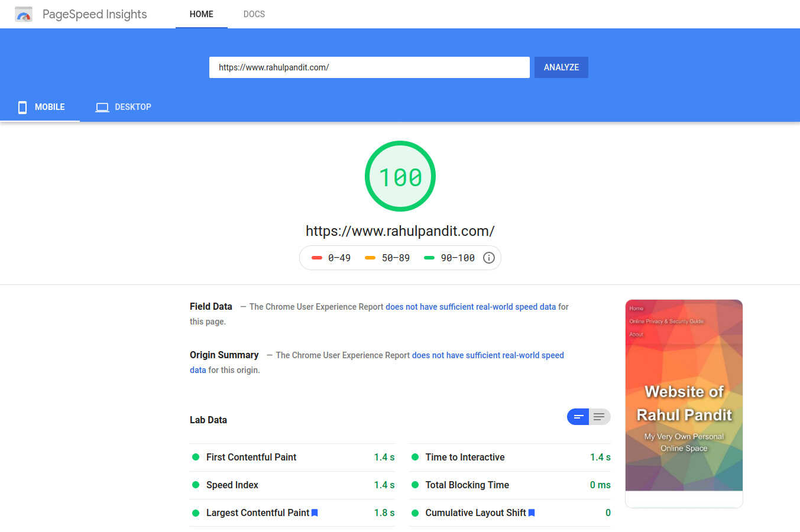Image resolution: width=800 pixels, height=532 pixels.
Task: Select the desktop monitor icon
Action: coord(102,107)
